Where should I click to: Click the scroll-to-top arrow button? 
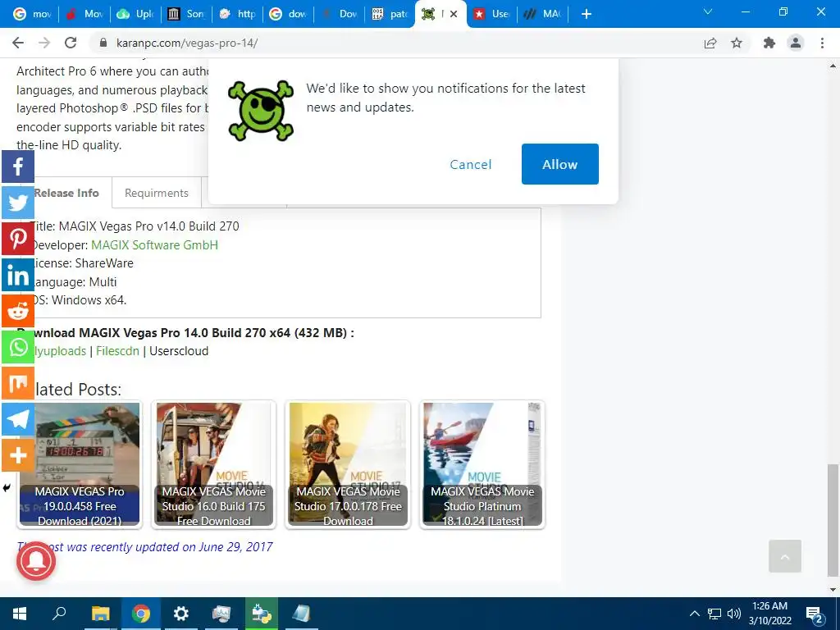point(785,556)
